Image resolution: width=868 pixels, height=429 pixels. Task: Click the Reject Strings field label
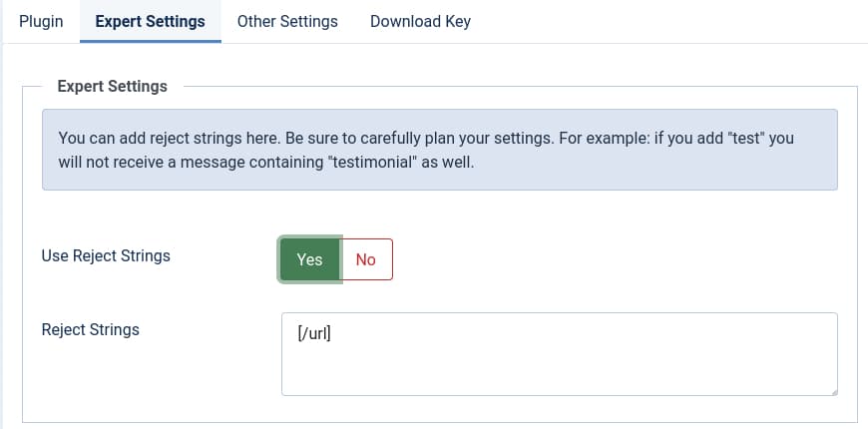(x=91, y=329)
